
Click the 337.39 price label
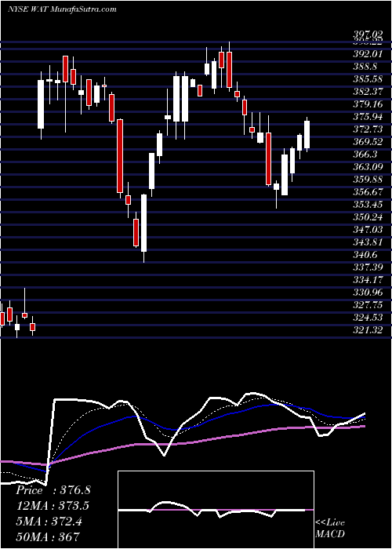366,268
